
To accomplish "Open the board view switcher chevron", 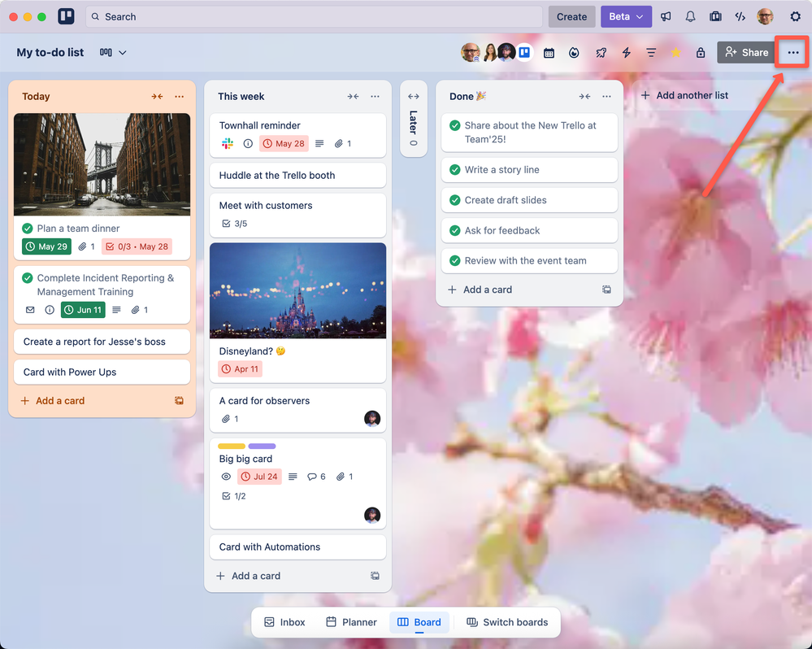I will 122,52.
